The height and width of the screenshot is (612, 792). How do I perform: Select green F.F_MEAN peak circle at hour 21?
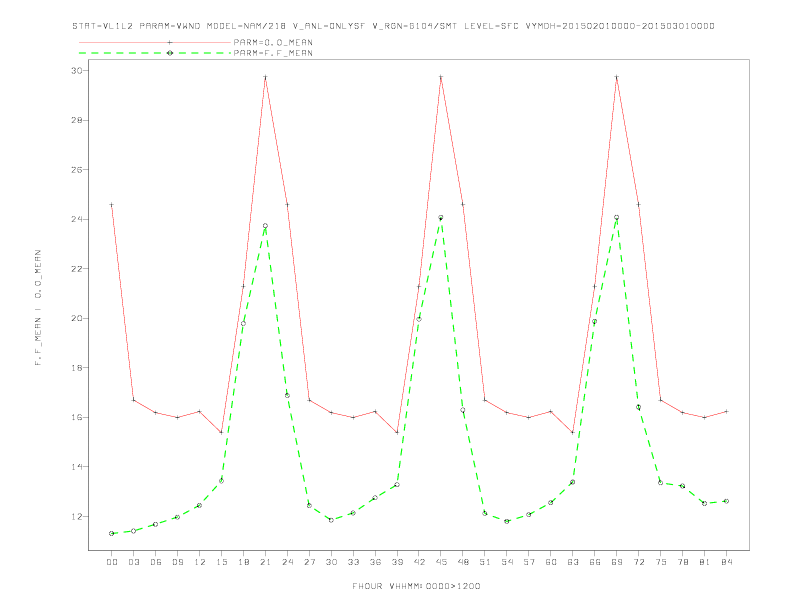(265, 226)
